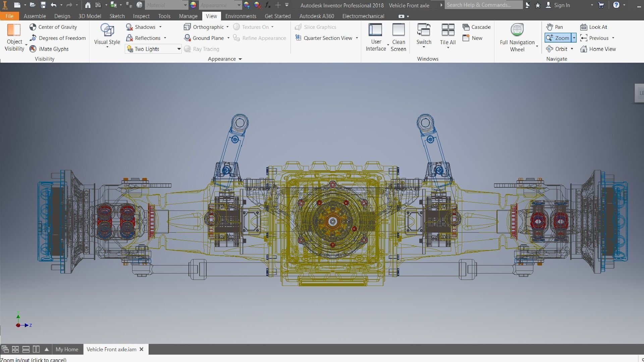
Task: Switch to the Inspect ribbon tab
Action: [x=141, y=16]
